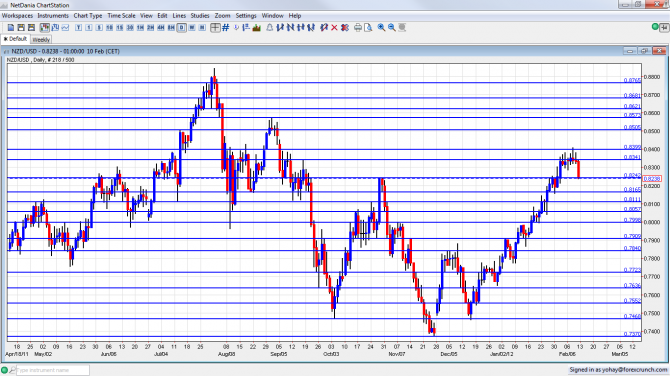The image size is (670, 376).
Task: Click the zoom out magnifier icon
Action: (392, 27)
